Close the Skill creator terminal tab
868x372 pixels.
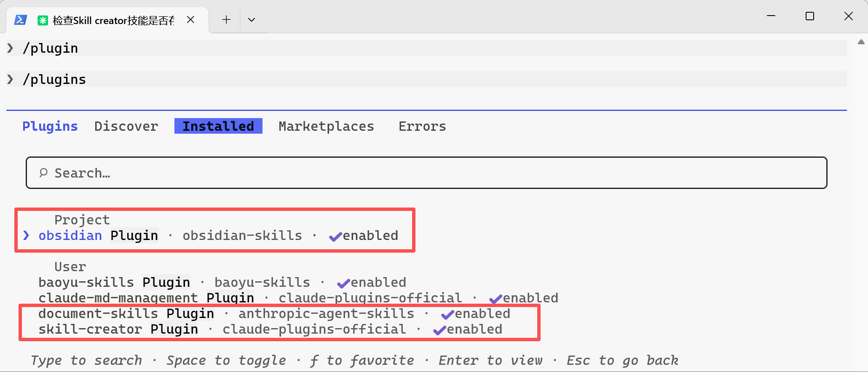pos(190,20)
